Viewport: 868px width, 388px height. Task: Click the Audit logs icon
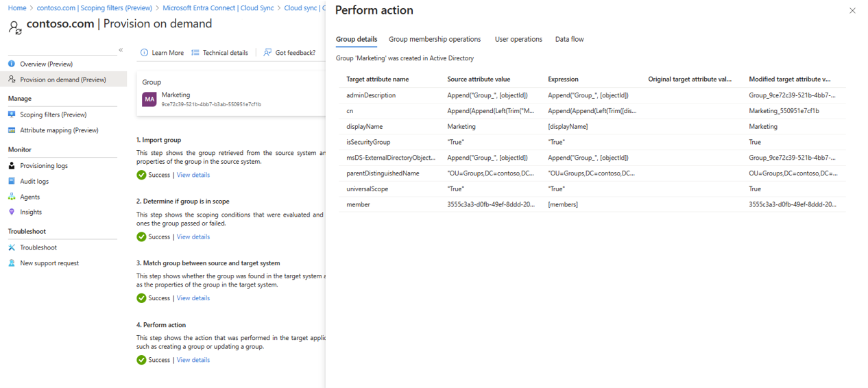point(12,181)
